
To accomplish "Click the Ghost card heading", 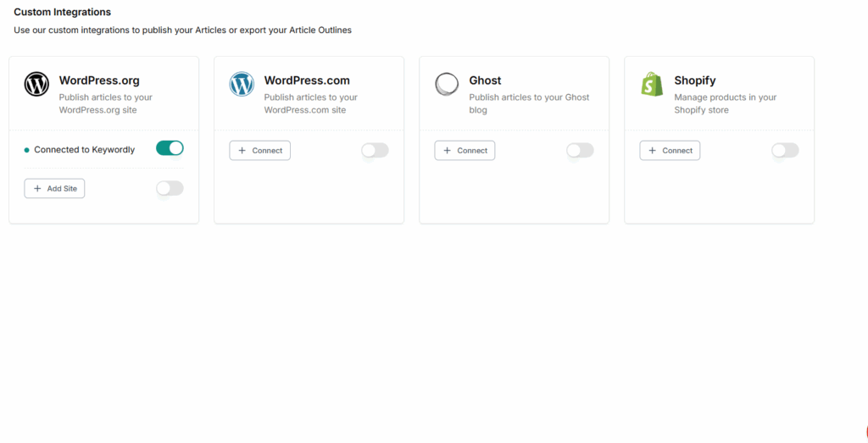I will tap(485, 80).
